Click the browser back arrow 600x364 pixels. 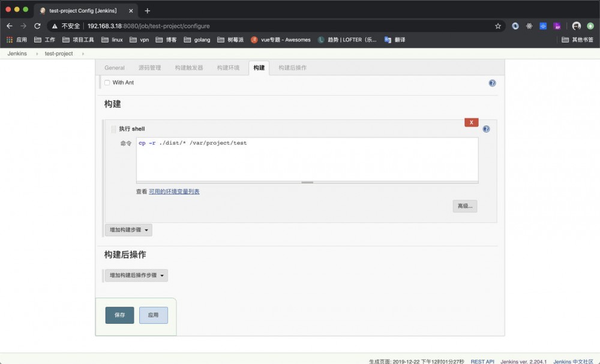tap(10, 26)
